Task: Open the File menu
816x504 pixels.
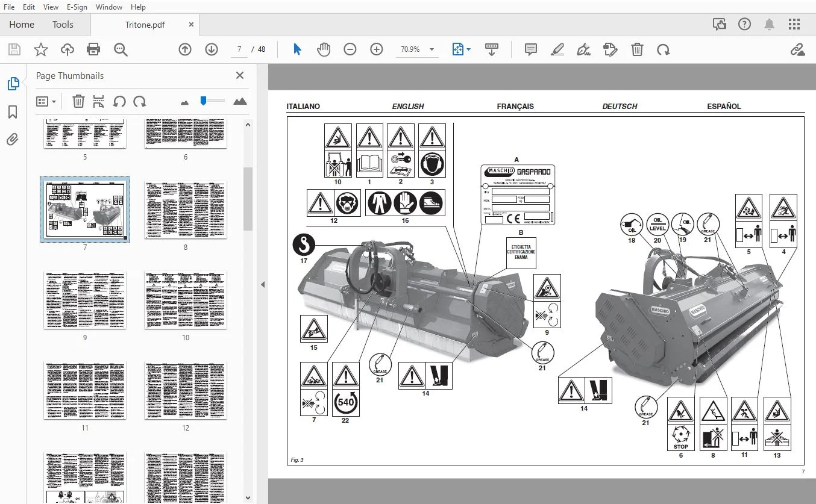Action: [10, 7]
